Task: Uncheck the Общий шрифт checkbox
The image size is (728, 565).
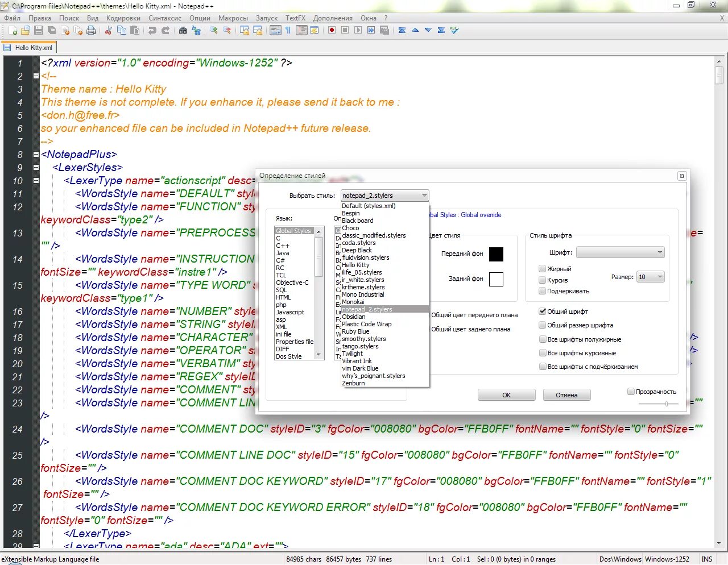Action: [542, 311]
